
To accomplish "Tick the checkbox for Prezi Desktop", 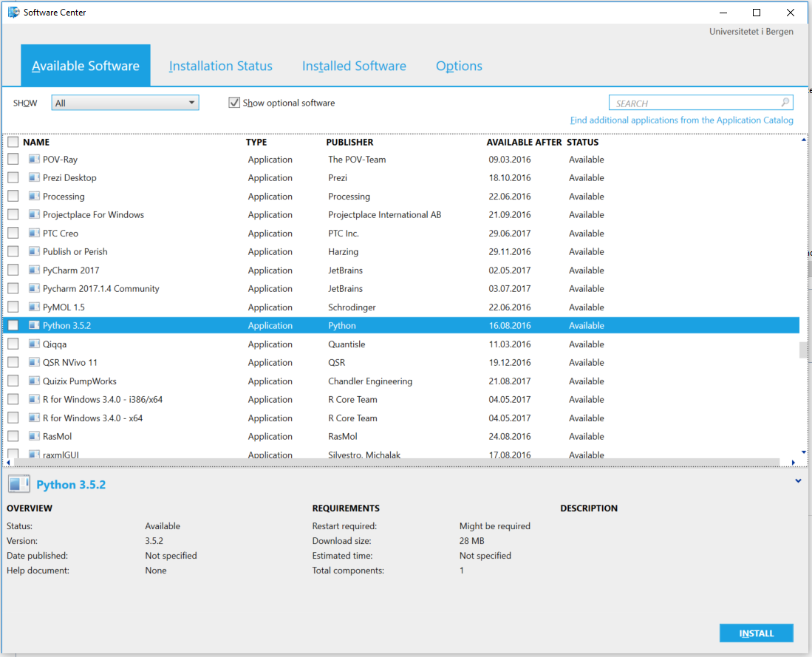I will pyautogui.click(x=13, y=178).
